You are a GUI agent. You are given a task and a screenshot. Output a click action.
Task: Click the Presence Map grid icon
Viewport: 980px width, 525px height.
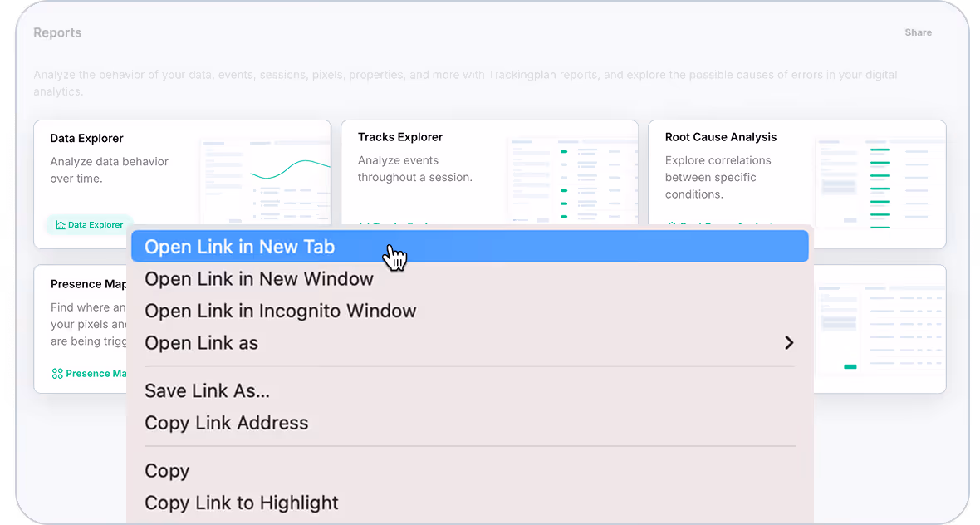coord(56,373)
